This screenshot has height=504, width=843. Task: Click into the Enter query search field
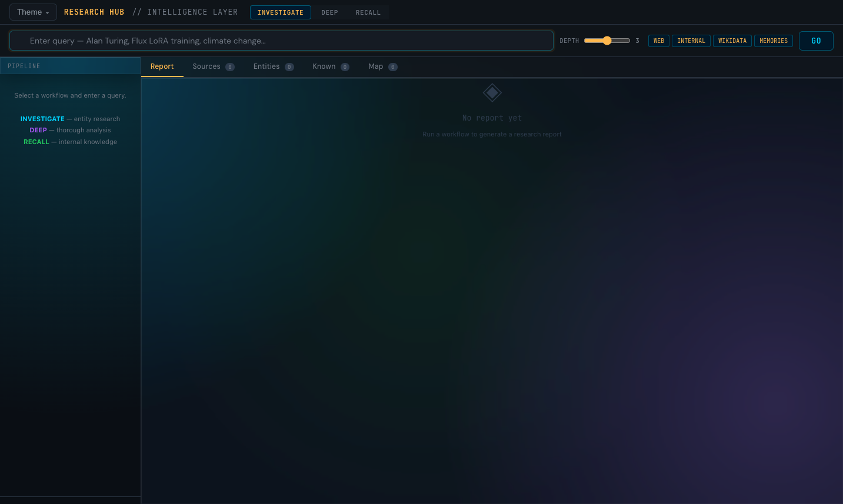coord(281,41)
